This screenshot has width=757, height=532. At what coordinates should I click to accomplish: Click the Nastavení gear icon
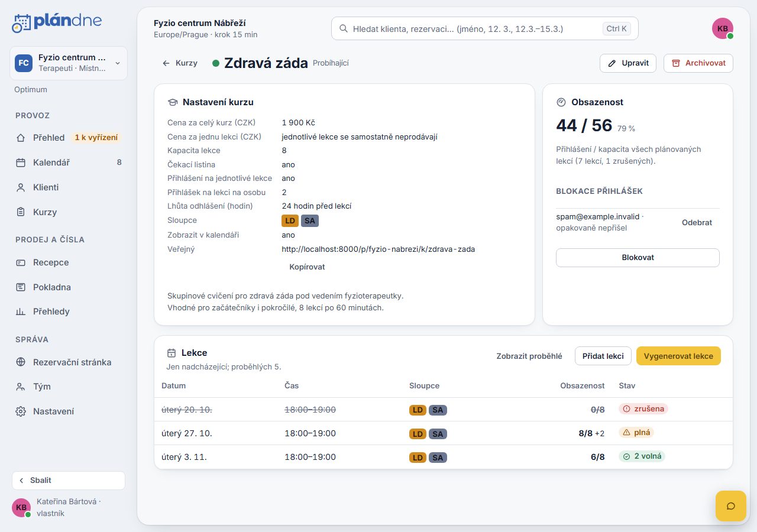point(21,411)
